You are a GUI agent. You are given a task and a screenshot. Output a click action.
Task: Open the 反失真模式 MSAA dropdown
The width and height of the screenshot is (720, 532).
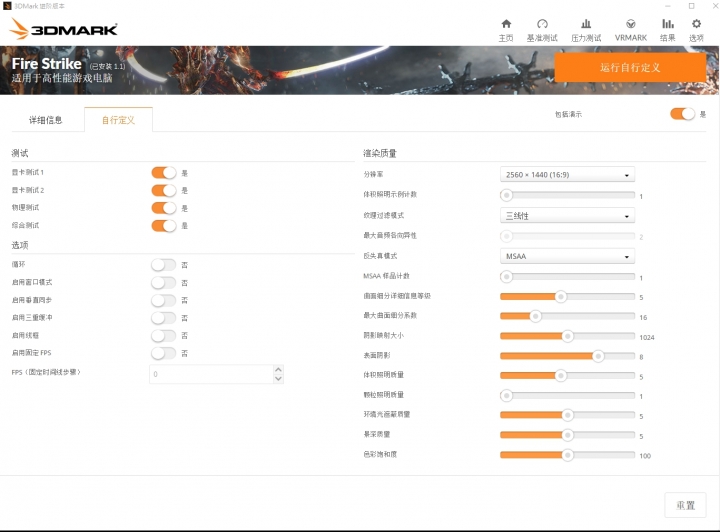tap(567, 256)
